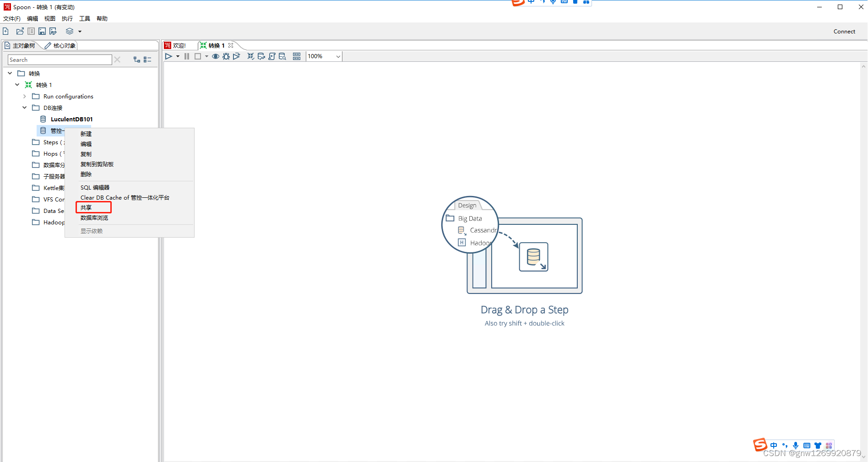Pause the running transformation
Screen dimensions: 868x462
point(186,56)
